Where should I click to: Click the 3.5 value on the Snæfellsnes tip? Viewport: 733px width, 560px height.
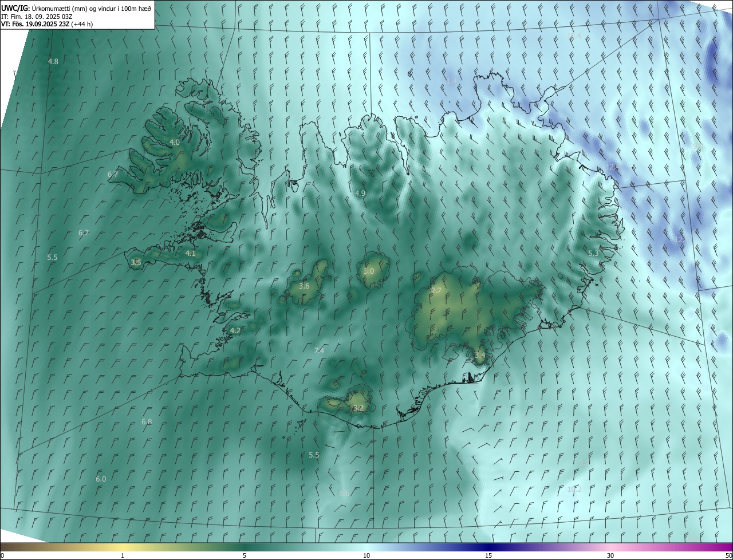(x=136, y=262)
